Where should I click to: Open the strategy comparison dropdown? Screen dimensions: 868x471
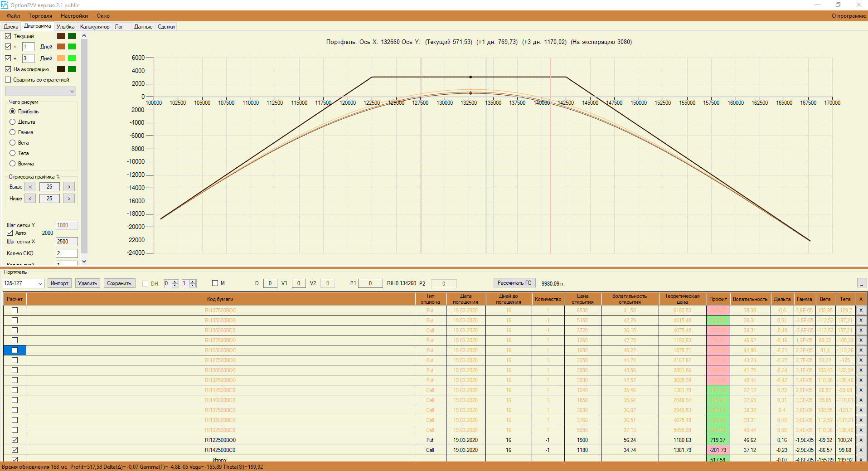[x=40, y=92]
